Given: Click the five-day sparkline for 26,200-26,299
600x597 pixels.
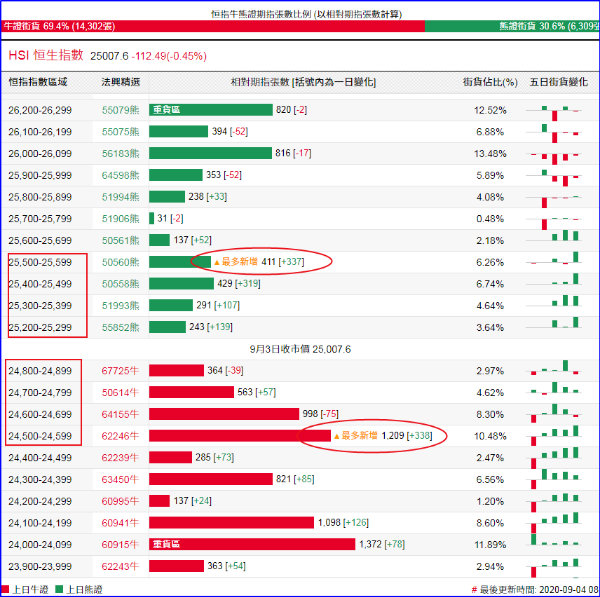Looking at the screenshot, I should click(554, 113).
